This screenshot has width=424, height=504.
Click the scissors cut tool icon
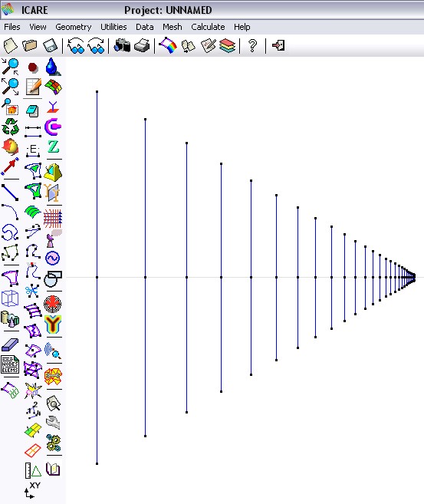pos(32,292)
